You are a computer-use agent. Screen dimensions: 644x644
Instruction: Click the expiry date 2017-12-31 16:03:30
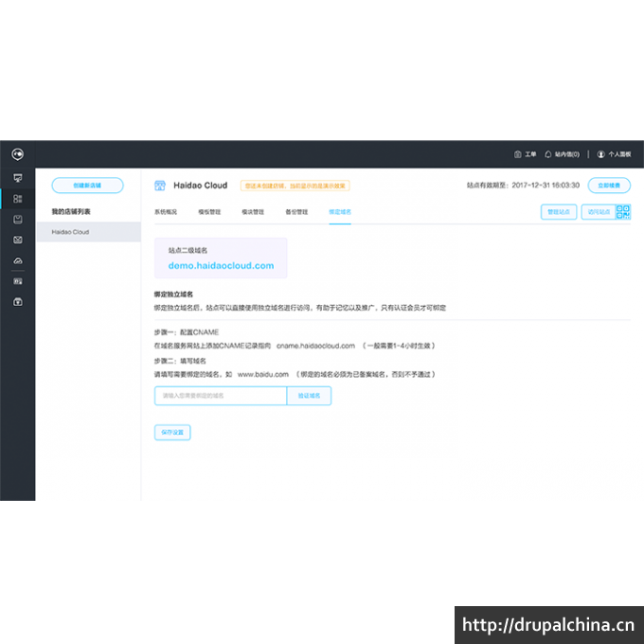(x=546, y=186)
